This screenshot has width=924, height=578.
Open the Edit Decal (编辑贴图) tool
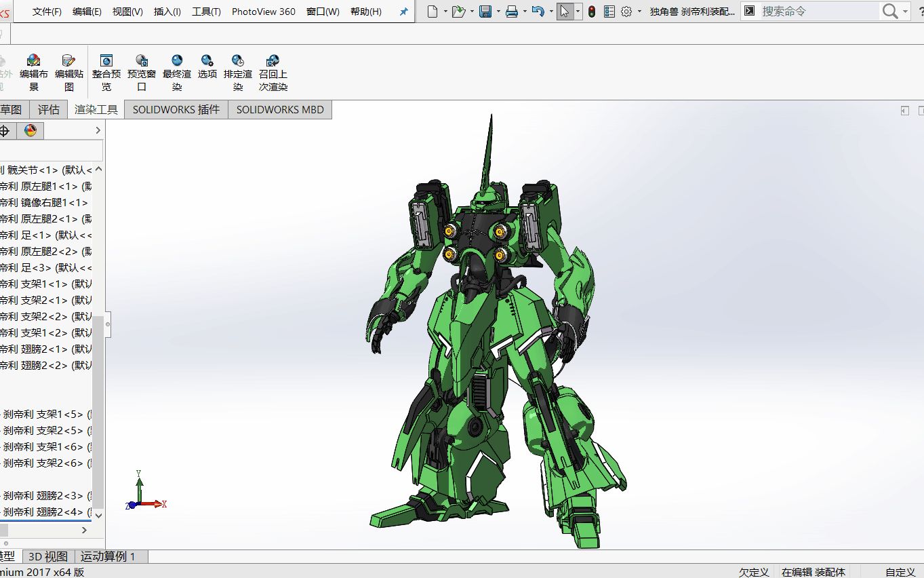coord(68,73)
